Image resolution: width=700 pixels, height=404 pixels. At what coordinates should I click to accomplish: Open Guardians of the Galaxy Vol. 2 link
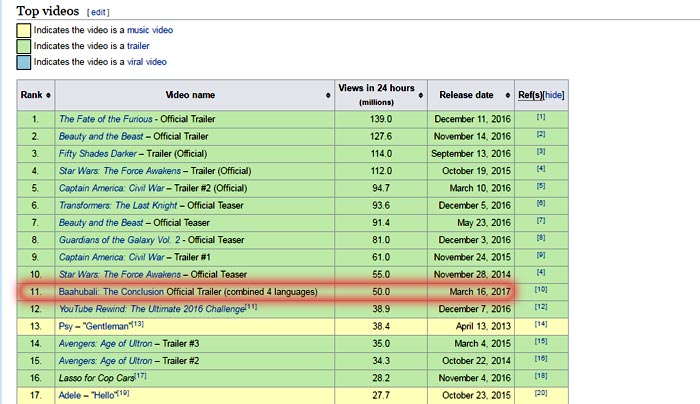click(x=120, y=240)
